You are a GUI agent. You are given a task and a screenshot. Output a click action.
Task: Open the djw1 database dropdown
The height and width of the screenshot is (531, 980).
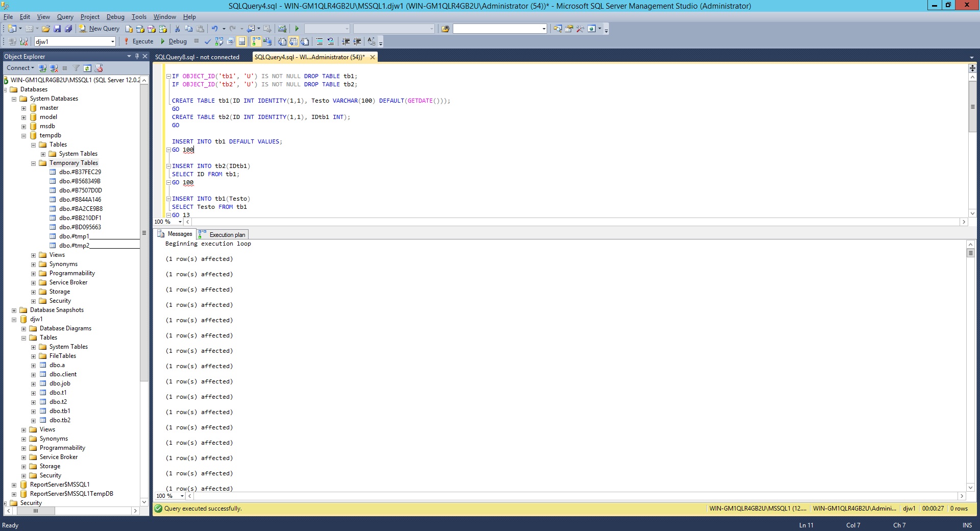(x=112, y=42)
